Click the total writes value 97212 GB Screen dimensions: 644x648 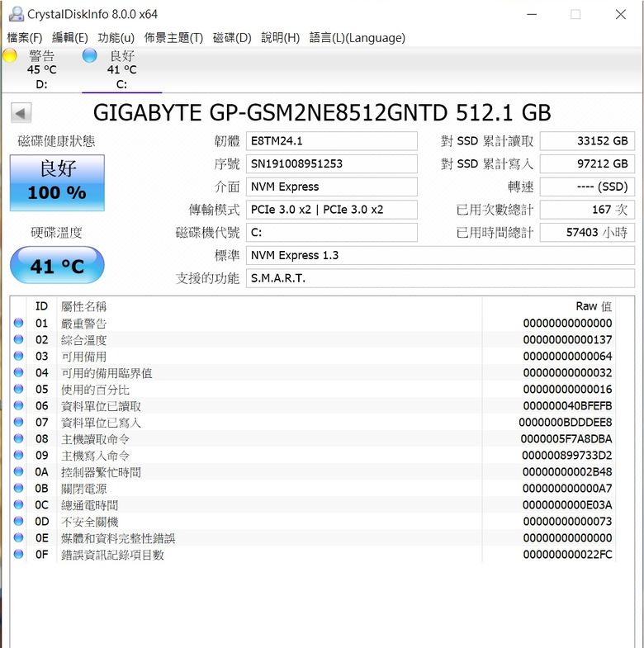coord(587,164)
